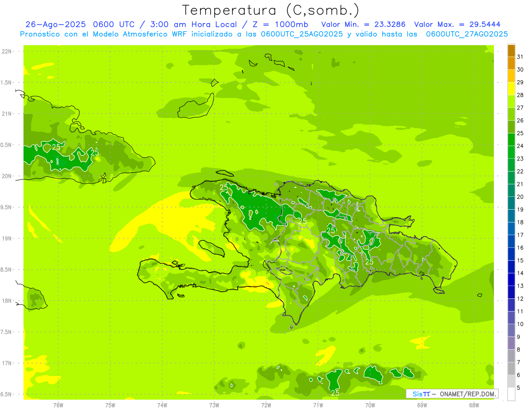Screen dimensions: 532x411
Task: Click the "Sisπ – ONAMET/REP.DOM." credit box
Action: (452, 394)
